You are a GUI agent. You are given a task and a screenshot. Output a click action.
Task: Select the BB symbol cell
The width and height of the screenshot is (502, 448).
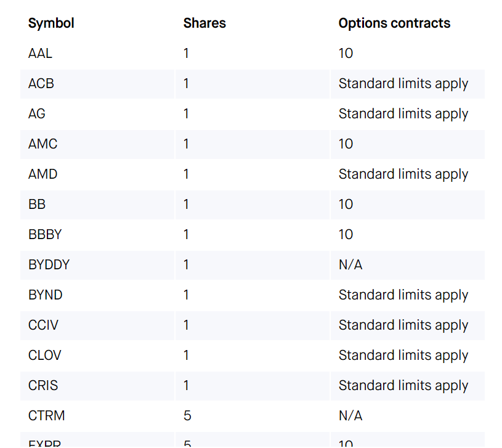[x=97, y=205]
